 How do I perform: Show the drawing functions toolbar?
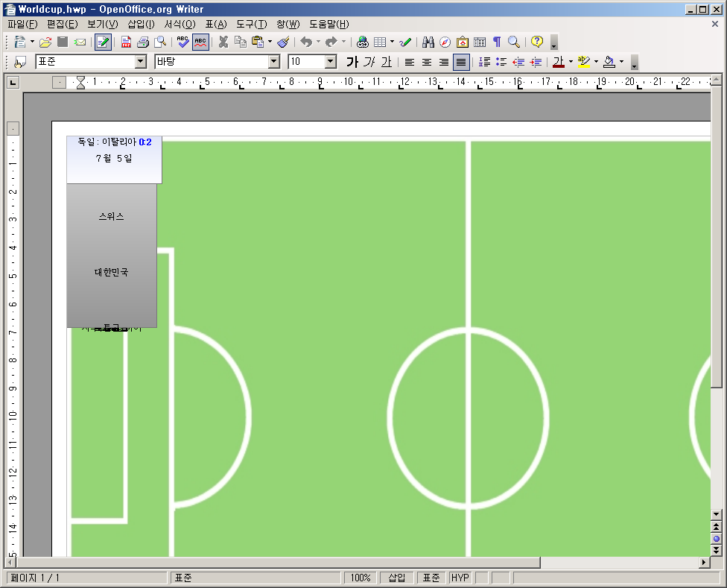click(x=405, y=42)
